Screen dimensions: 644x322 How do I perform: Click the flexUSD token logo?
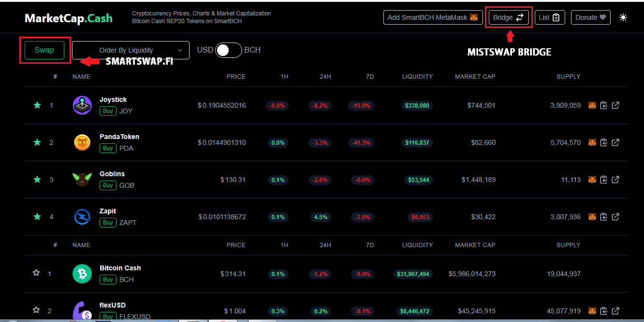click(82, 311)
